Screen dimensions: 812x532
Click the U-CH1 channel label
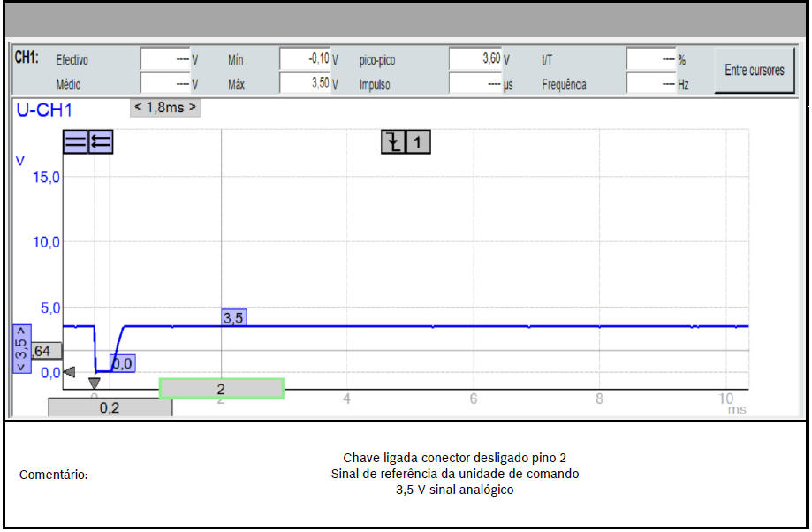pos(44,110)
